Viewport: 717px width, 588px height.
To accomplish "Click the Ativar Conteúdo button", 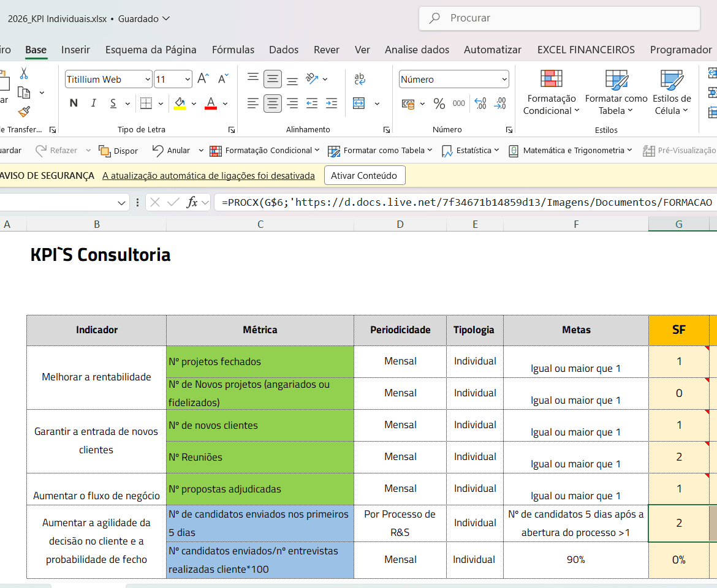I will point(365,176).
